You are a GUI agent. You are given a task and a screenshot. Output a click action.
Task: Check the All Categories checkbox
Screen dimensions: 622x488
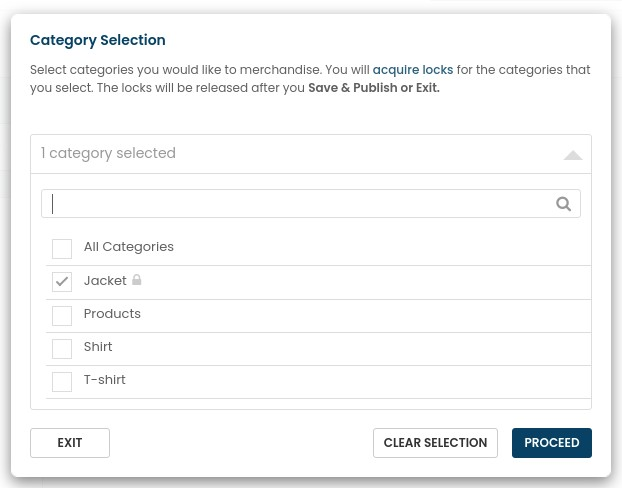(62, 249)
